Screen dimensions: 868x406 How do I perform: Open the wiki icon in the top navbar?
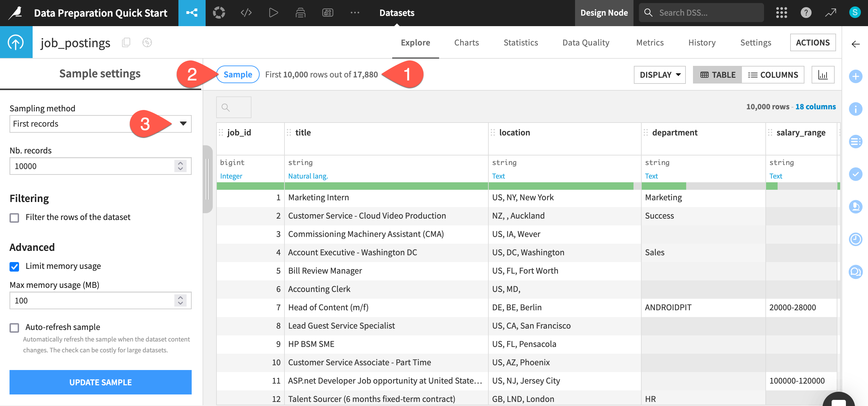(x=300, y=13)
